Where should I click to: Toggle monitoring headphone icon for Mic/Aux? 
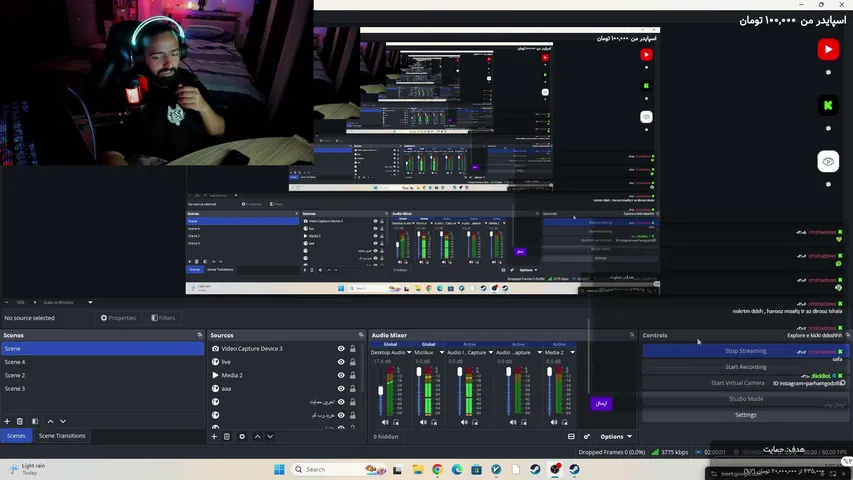(434, 422)
